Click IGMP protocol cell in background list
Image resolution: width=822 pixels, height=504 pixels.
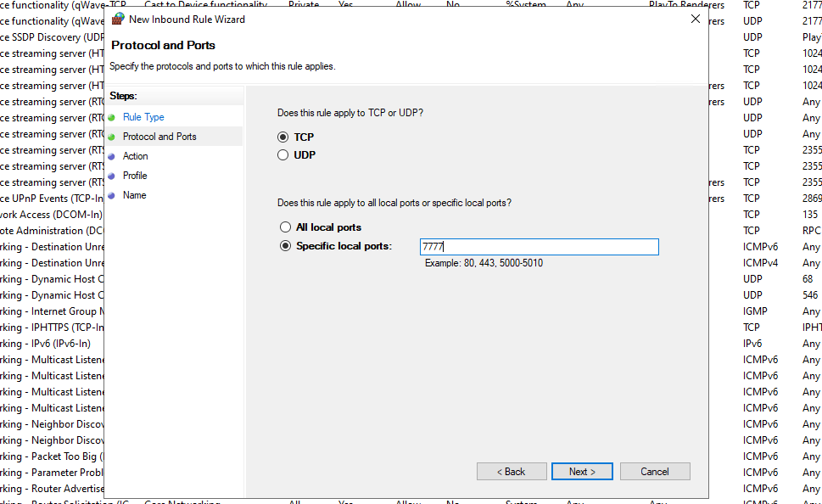click(x=755, y=311)
